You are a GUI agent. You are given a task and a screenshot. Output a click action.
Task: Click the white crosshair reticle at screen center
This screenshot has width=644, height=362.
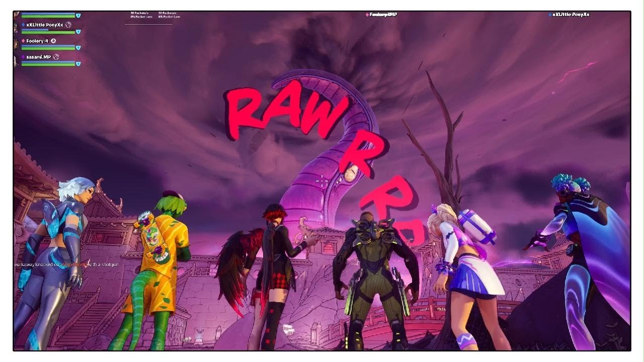pos(322,180)
